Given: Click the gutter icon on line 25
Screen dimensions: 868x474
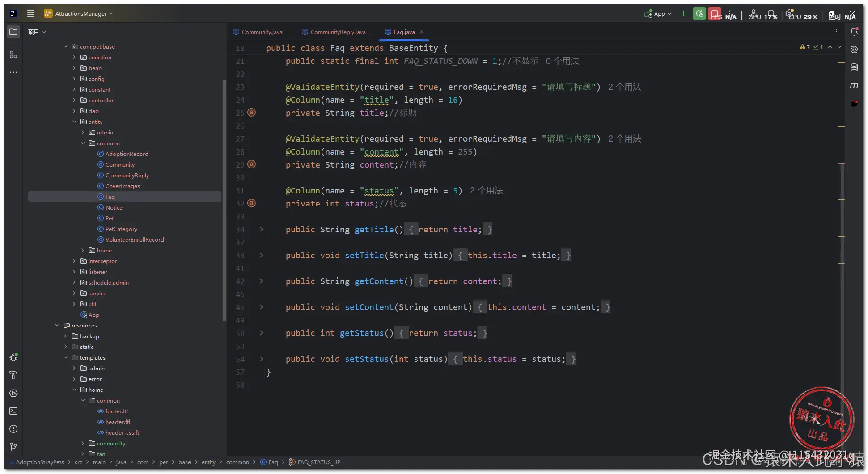Looking at the screenshot, I should coord(252,113).
